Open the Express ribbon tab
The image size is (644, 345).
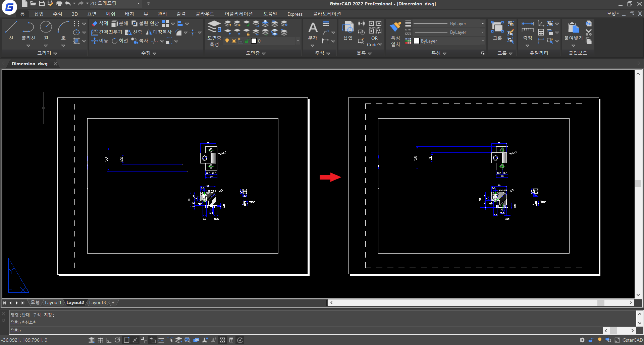point(295,14)
